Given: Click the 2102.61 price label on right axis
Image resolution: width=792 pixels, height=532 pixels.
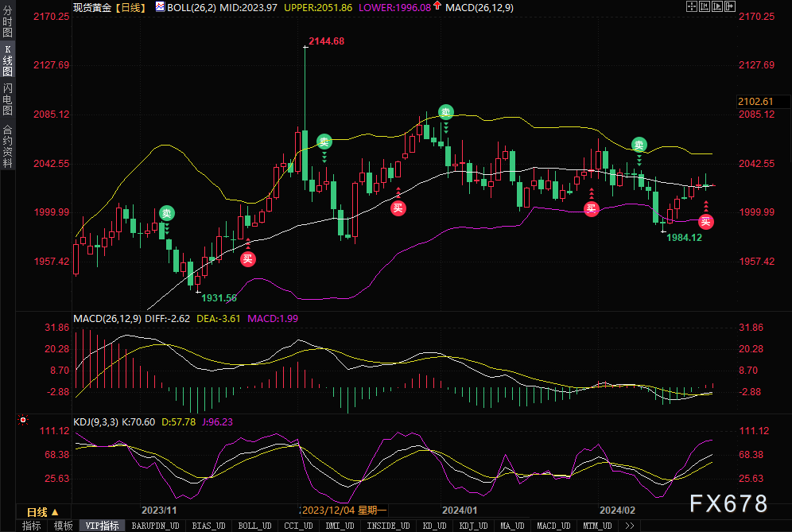Looking at the screenshot, I should click(x=755, y=102).
